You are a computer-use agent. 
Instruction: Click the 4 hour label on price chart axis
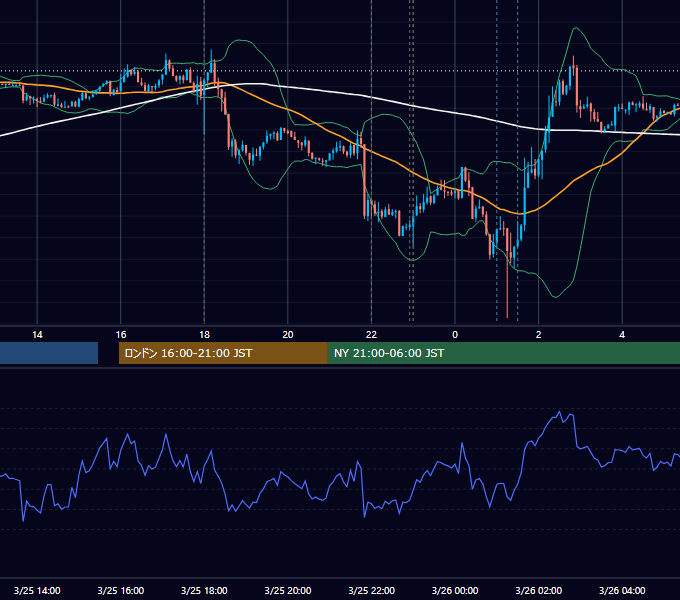622,335
